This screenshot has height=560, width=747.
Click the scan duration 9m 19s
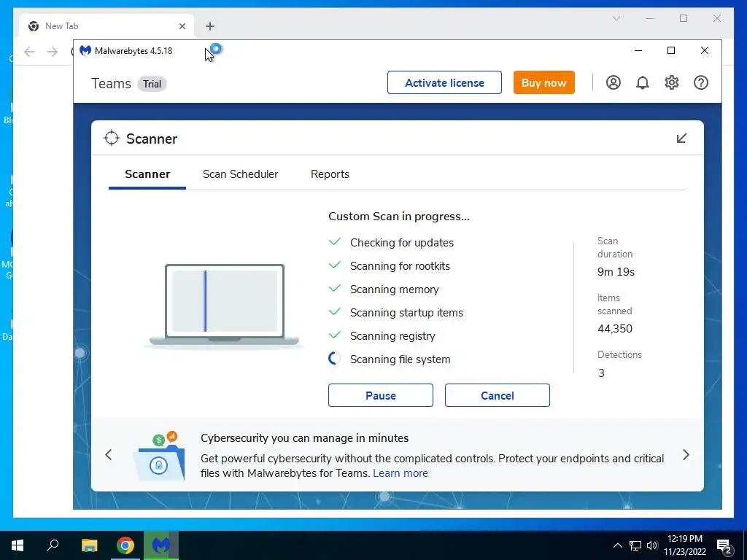[616, 272]
